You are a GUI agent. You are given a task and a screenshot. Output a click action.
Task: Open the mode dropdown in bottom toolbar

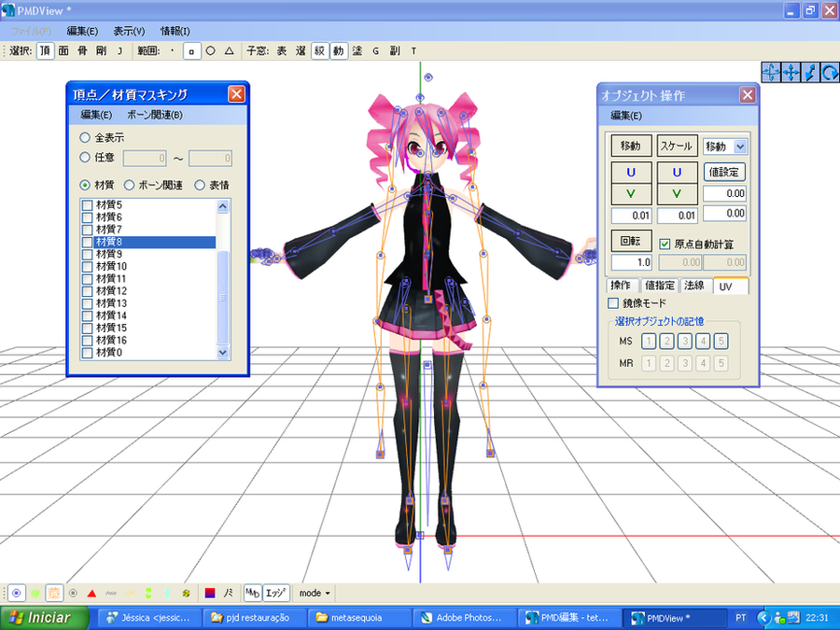coord(315,594)
